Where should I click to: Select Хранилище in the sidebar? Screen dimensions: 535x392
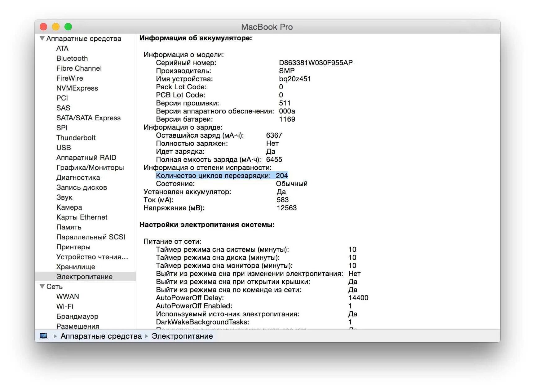coord(76,267)
